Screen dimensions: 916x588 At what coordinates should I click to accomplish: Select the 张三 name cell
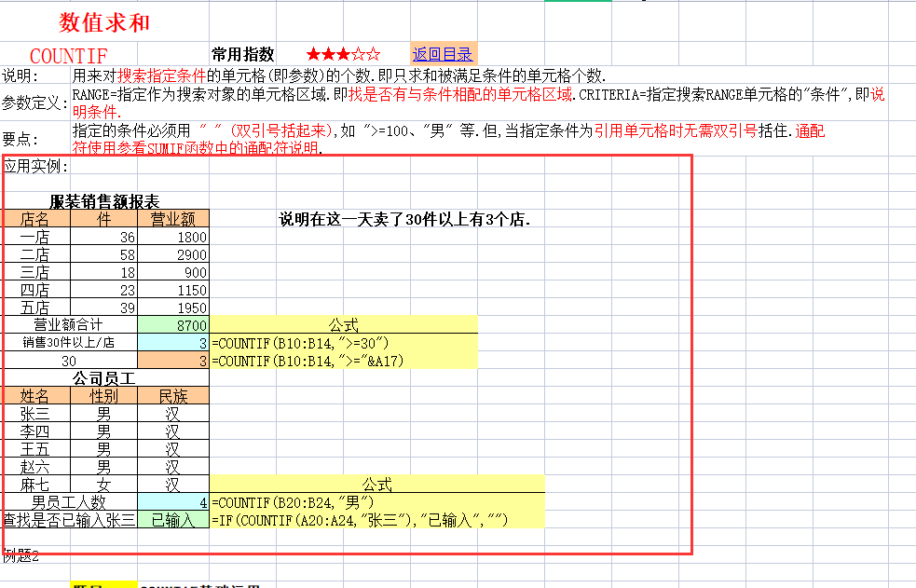pos(36,414)
